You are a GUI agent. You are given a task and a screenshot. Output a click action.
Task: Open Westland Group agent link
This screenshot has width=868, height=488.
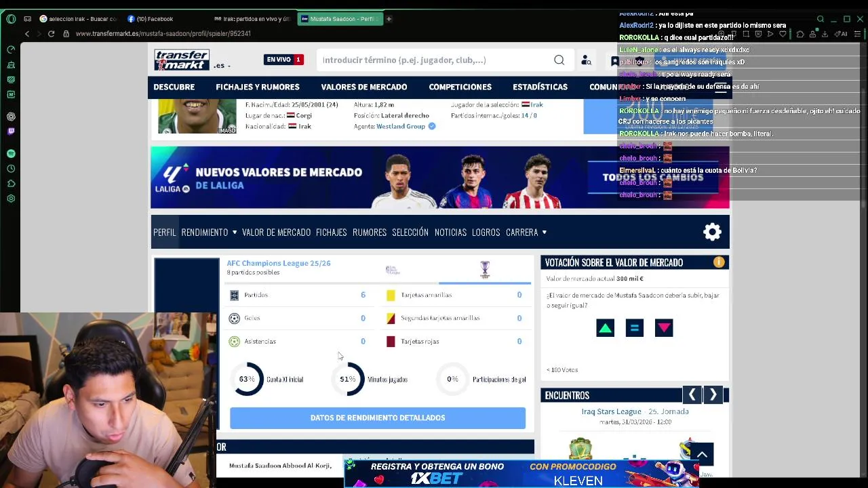[401, 126]
